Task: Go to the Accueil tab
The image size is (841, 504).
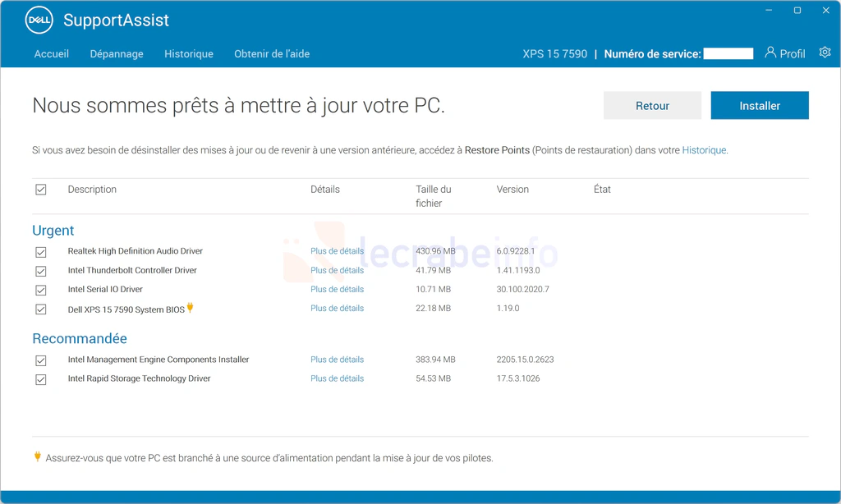Action: (x=52, y=54)
